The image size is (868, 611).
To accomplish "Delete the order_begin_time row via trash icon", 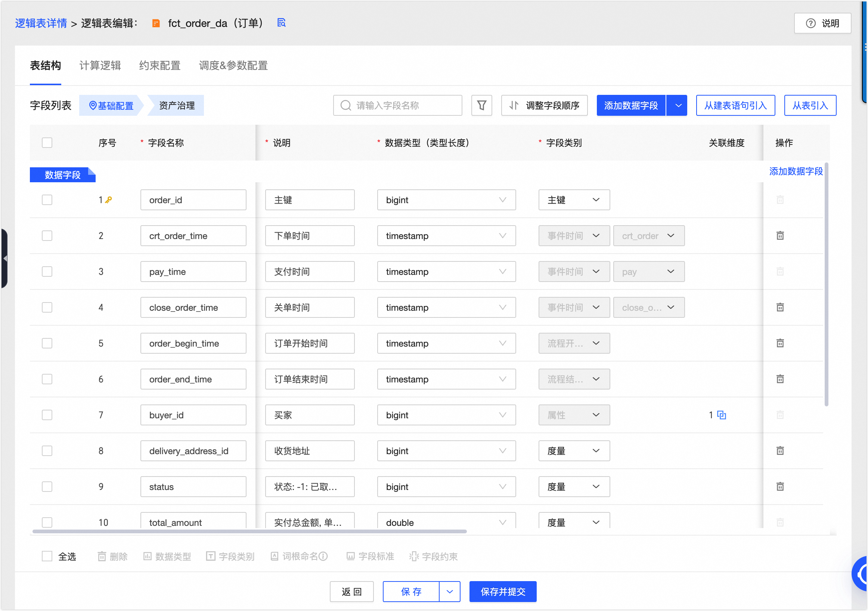I will tap(780, 343).
